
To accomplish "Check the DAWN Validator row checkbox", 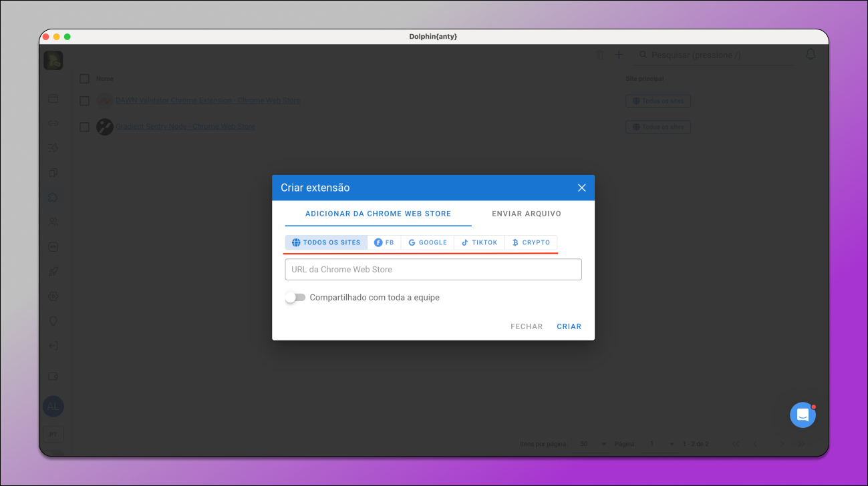I will (84, 101).
